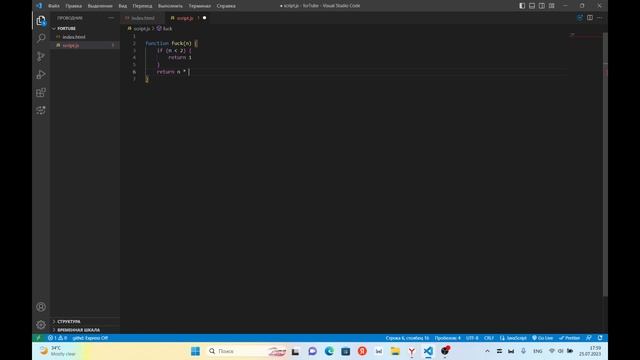Place the cursor on code line 4 return 1
The height and width of the screenshot is (360, 640).
pos(180,58)
